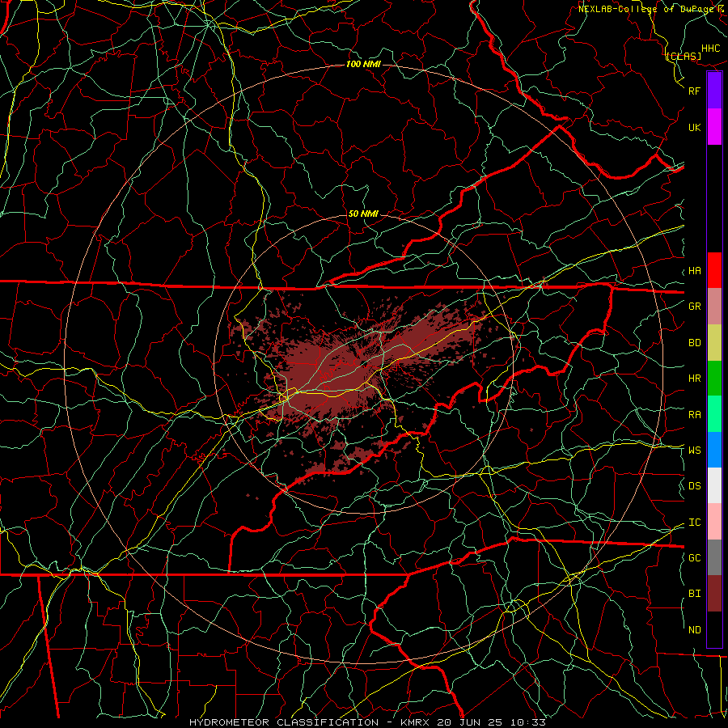Viewport: 728px width, 728px height.
Task: Click the red HA legend color swatch
Action: 714,270
